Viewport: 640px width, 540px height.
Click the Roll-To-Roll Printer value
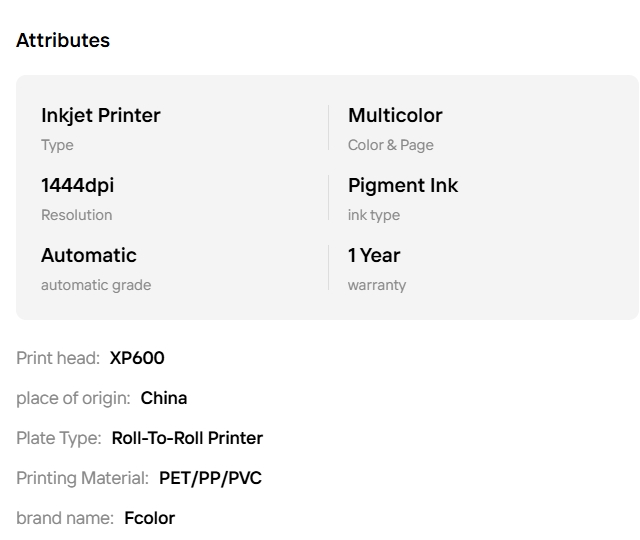click(187, 438)
